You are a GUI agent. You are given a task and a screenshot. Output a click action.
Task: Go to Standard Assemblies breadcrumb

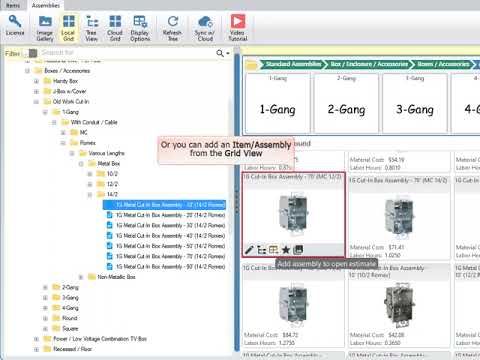293,64
